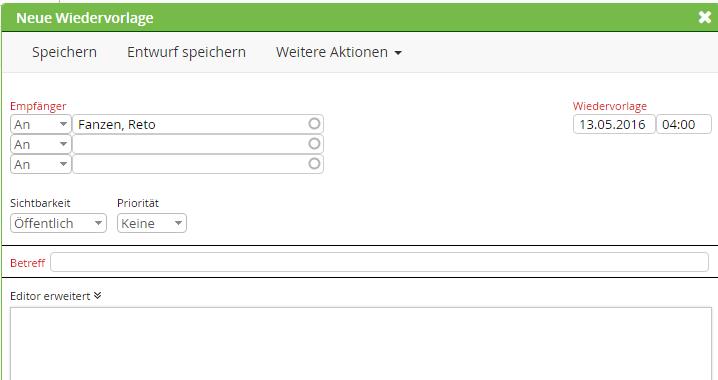Click Speichern to save the Wiedervorlage
718x380 pixels.
[65, 52]
